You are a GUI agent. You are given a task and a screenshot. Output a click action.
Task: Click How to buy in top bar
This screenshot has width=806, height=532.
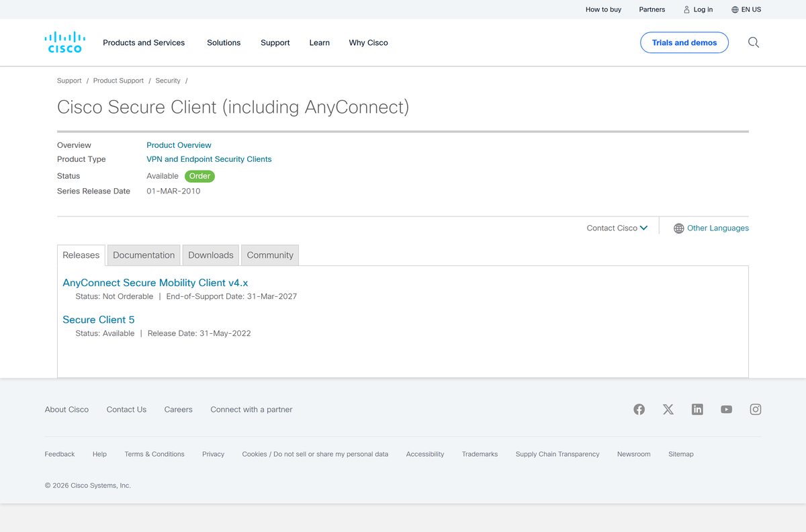tap(603, 9)
